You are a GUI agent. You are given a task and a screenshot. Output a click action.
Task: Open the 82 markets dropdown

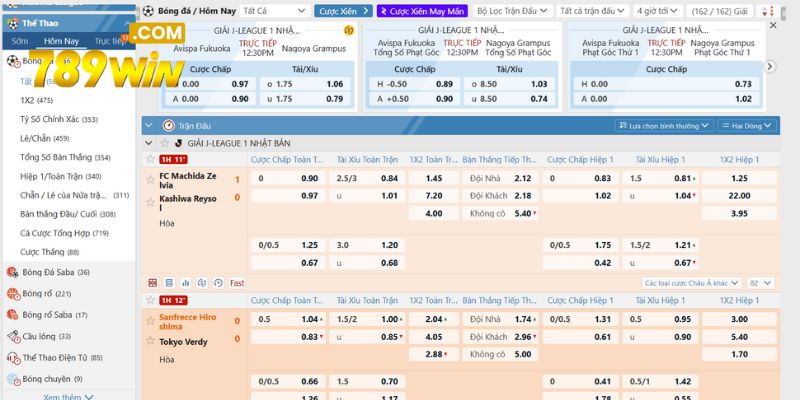pyautogui.click(x=761, y=283)
